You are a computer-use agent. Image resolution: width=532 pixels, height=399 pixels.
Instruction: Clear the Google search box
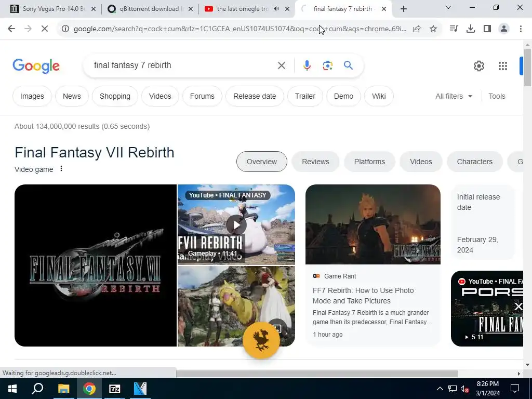coord(281,65)
